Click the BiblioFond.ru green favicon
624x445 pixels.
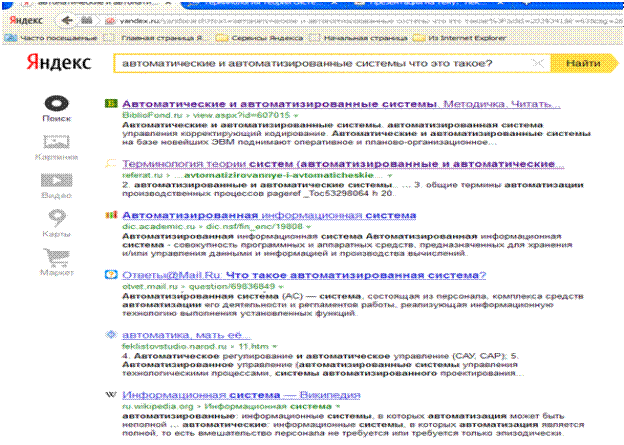point(111,103)
